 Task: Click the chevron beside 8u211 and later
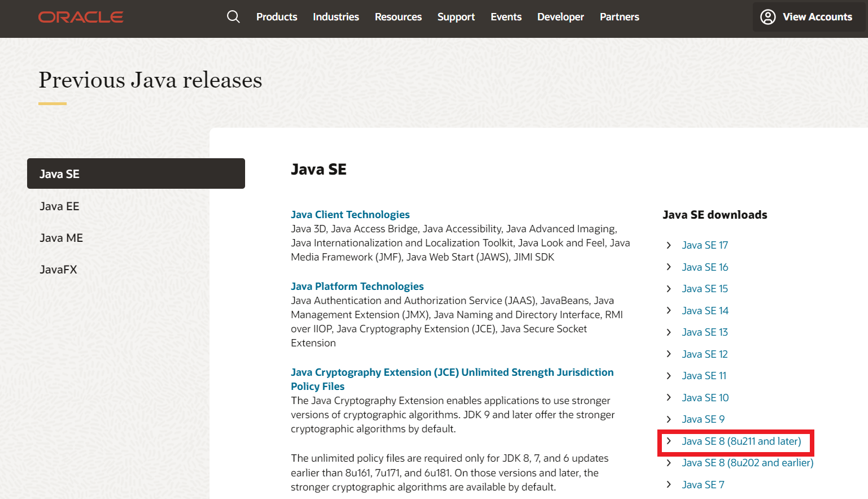669,441
